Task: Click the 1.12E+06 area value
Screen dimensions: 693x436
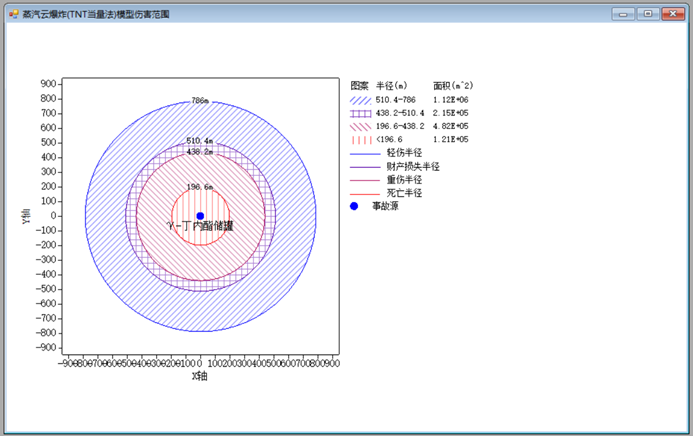Action: (x=450, y=100)
